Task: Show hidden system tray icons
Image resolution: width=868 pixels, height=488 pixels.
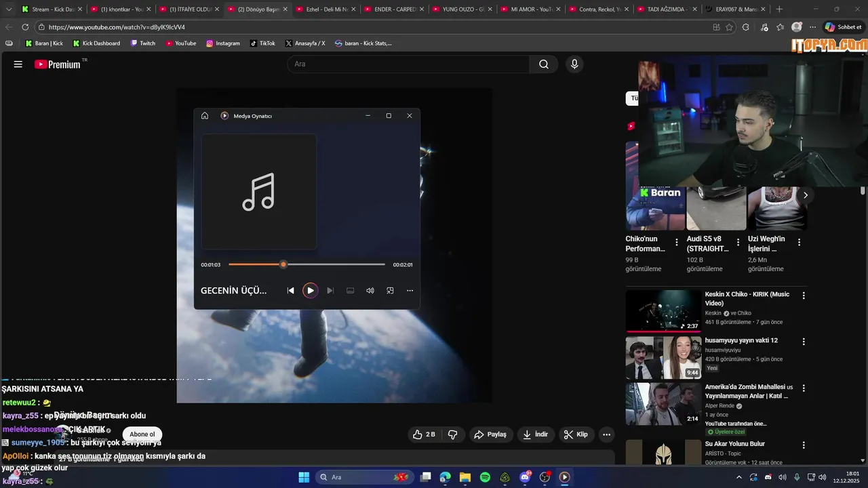Action: (x=738, y=477)
